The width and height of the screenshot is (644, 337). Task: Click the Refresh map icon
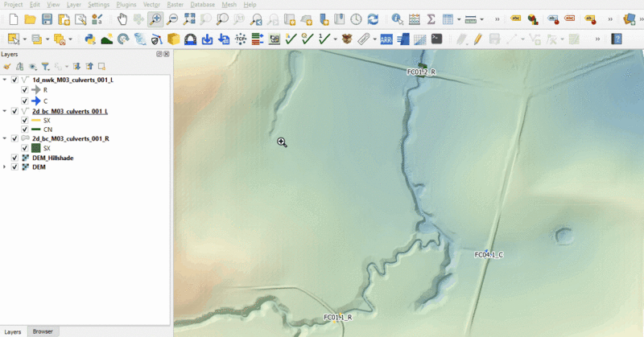click(373, 18)
